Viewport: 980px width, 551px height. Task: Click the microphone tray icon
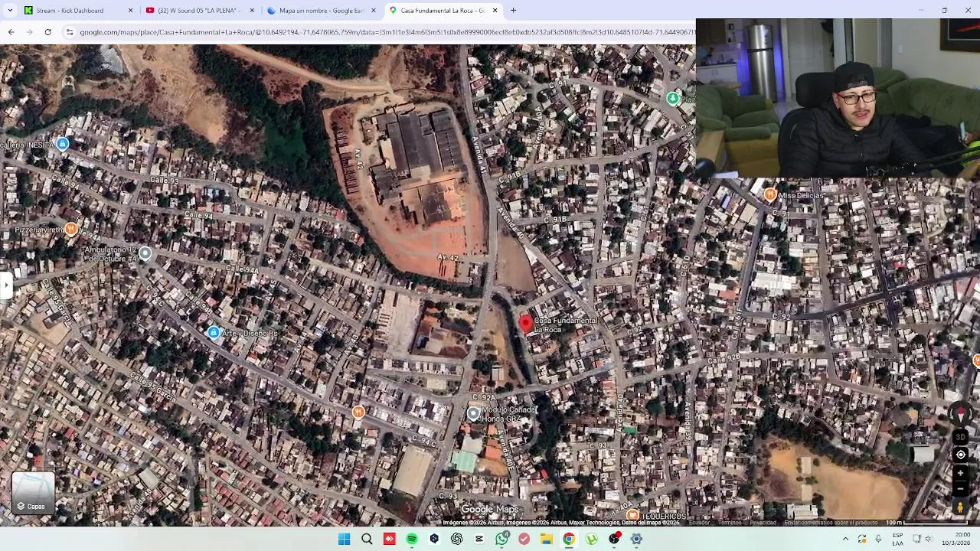coord(878,539)
